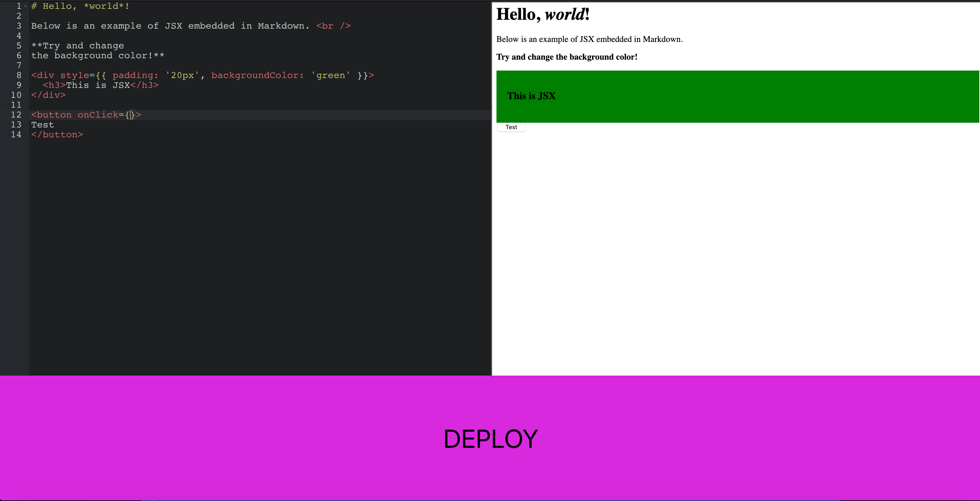The height and width of the screenshot is (501, 980).
Task: Click the closing </button> tag
Action: pos(57,135)
